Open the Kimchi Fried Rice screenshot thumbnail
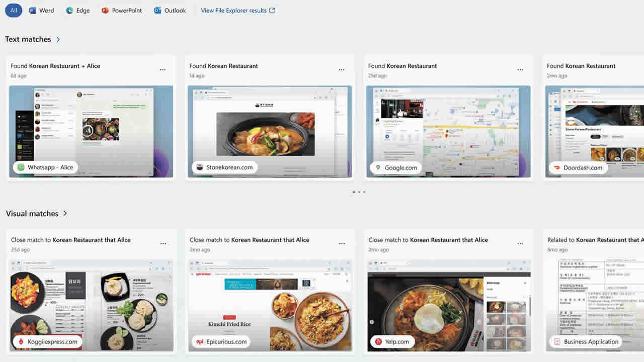 269,305
